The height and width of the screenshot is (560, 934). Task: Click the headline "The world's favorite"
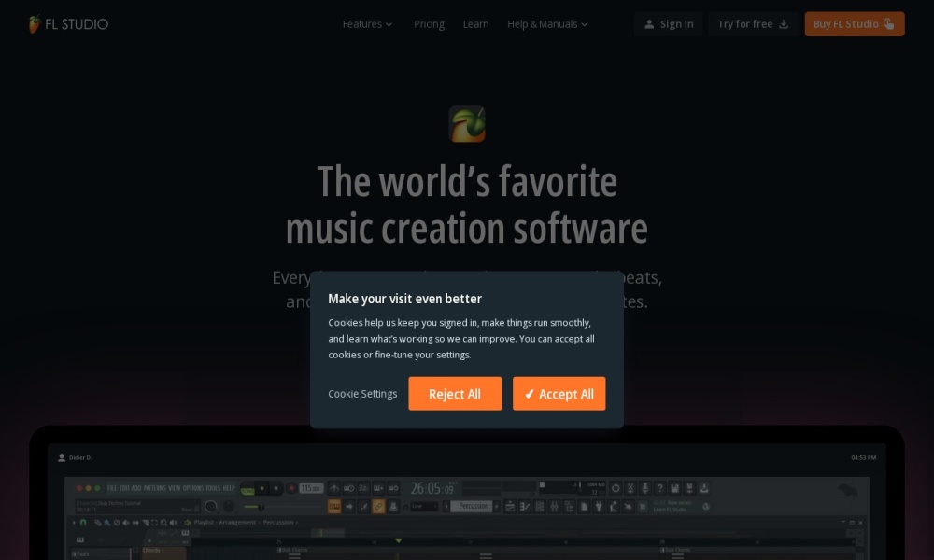[467, 181]
